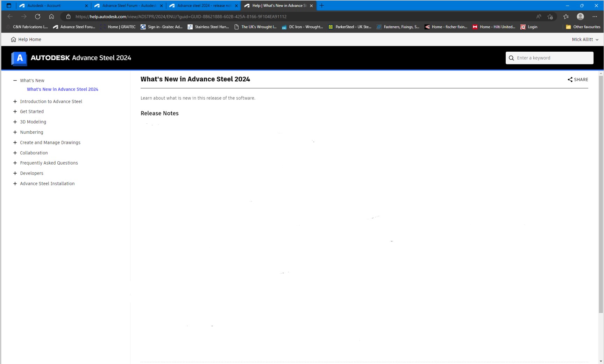Viewport: 604px width, 364px height.
Task: Go to browser home page icon
Action: [x=51, y=16]
